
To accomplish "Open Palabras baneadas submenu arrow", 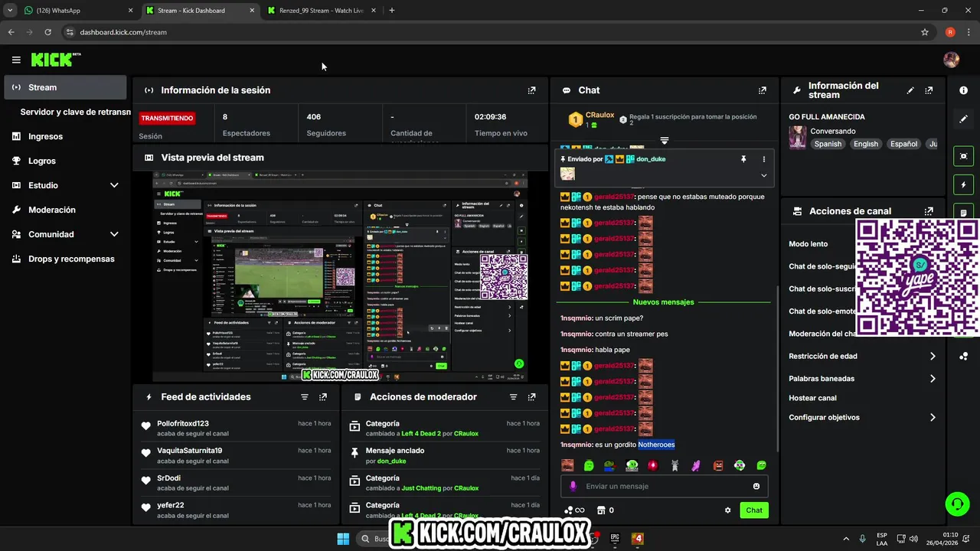I will click(933, 379).
